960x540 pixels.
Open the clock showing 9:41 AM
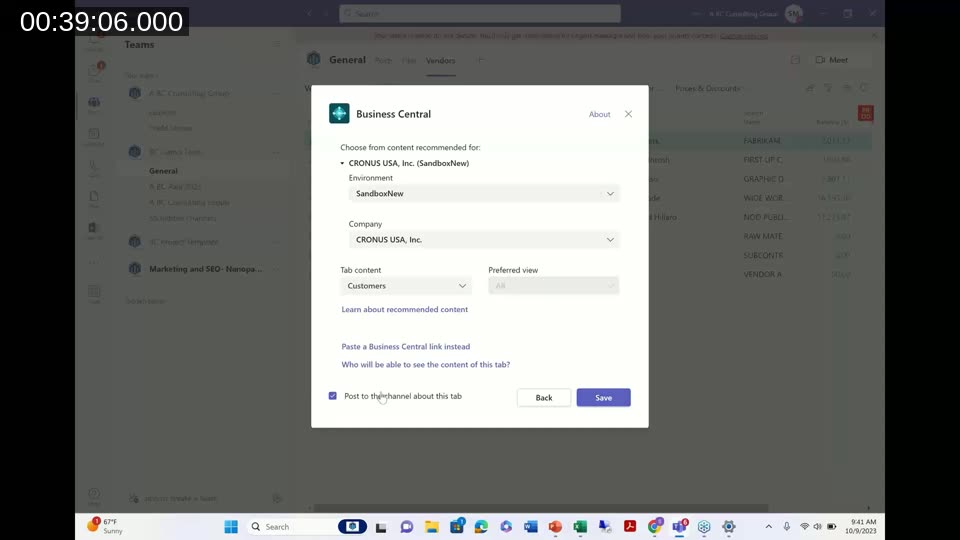tap(862, 527)
